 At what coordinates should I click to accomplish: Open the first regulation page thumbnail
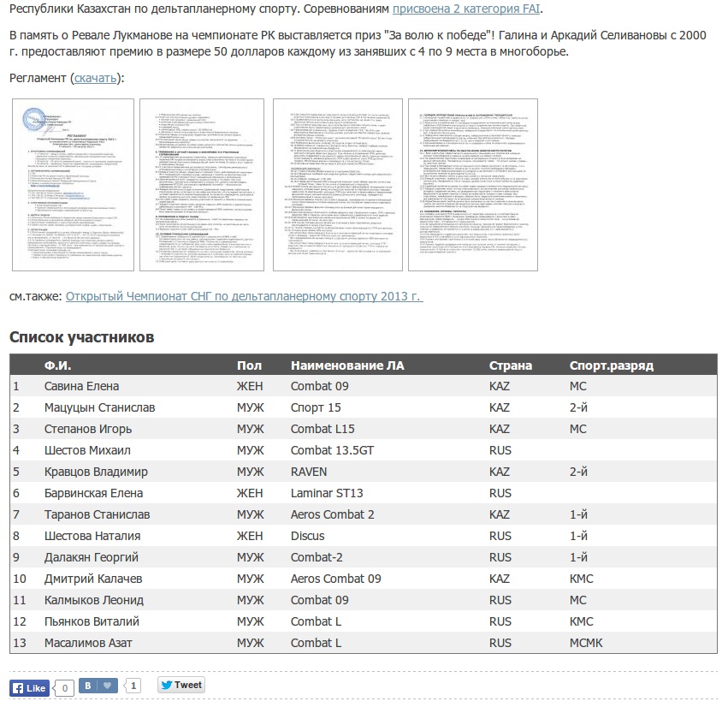pos(73,185)
